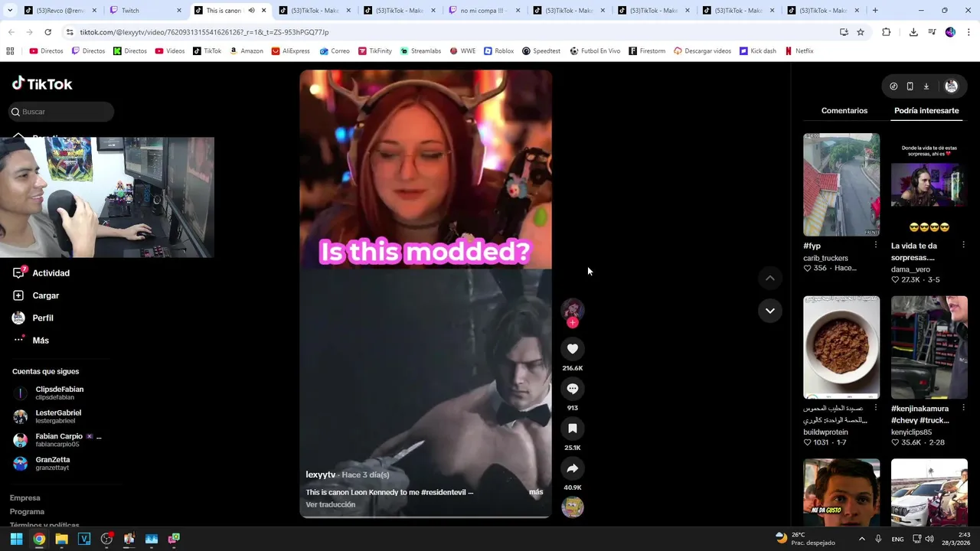Open Chrome extensions puzzle icon
This screenshot has height=551, width=980.
(x=887, y=32)
